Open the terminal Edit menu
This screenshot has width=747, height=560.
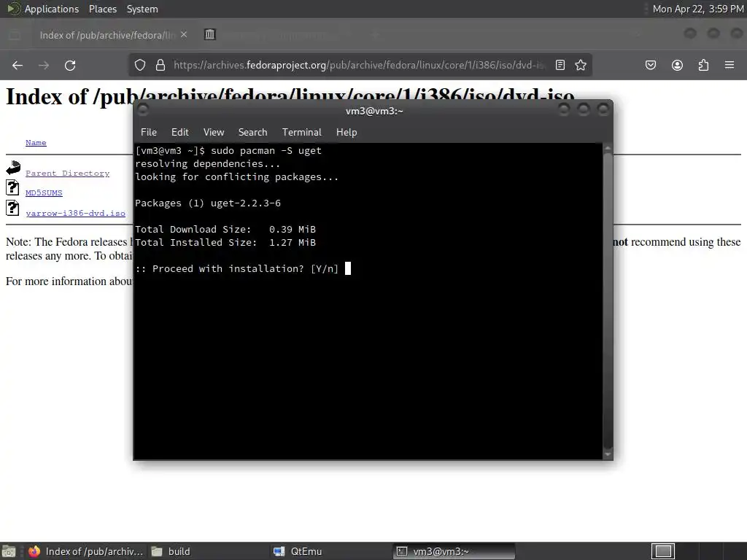point(179,133)
